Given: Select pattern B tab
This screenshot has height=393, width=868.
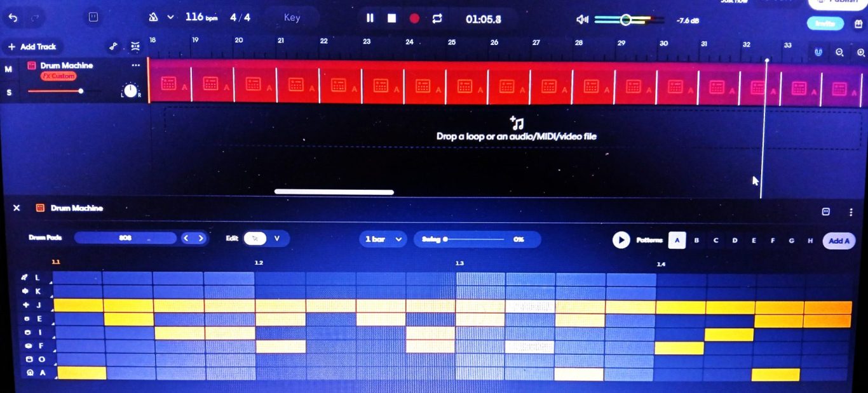Looking at the screenshot, I should click(696, 241).
